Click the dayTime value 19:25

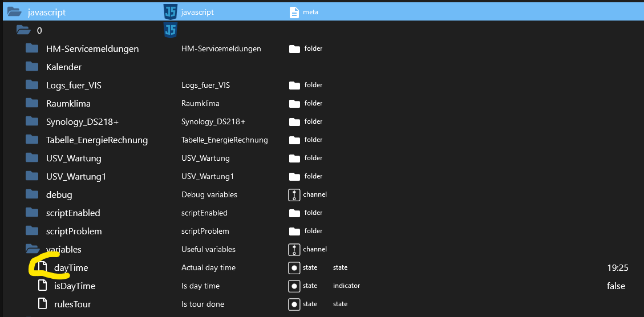tap(617, 268)
